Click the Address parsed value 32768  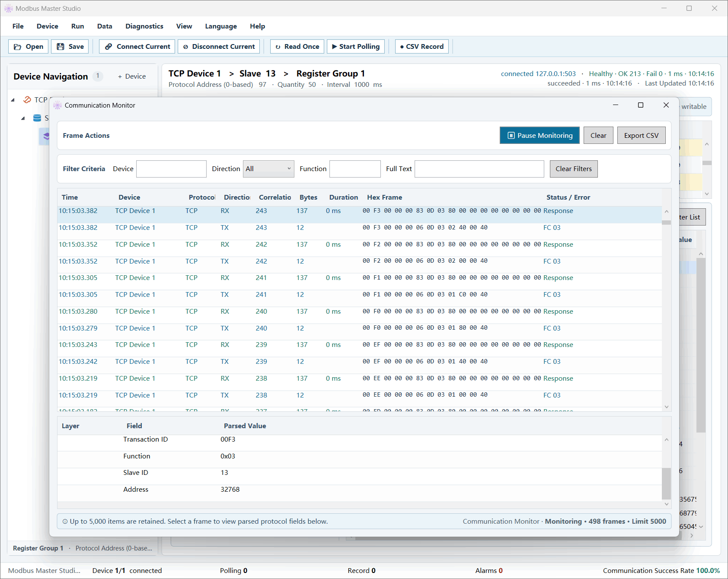(230, 490)
